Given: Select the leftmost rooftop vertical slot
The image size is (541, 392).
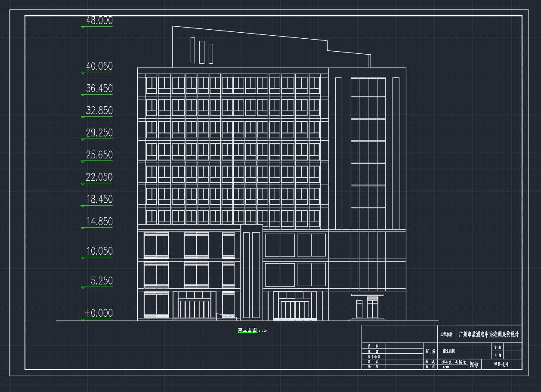Looking at the screenshot, I should click(x=193, y=50).
